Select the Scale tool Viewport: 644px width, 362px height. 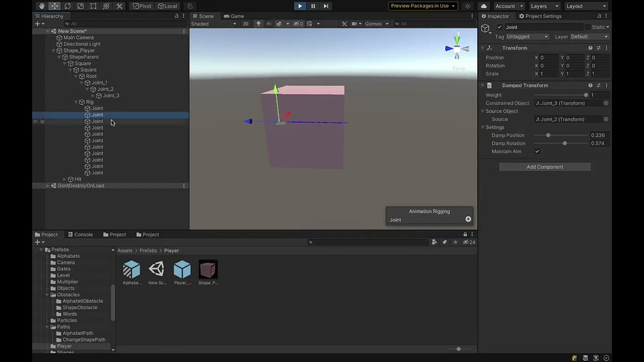(80, 6)
